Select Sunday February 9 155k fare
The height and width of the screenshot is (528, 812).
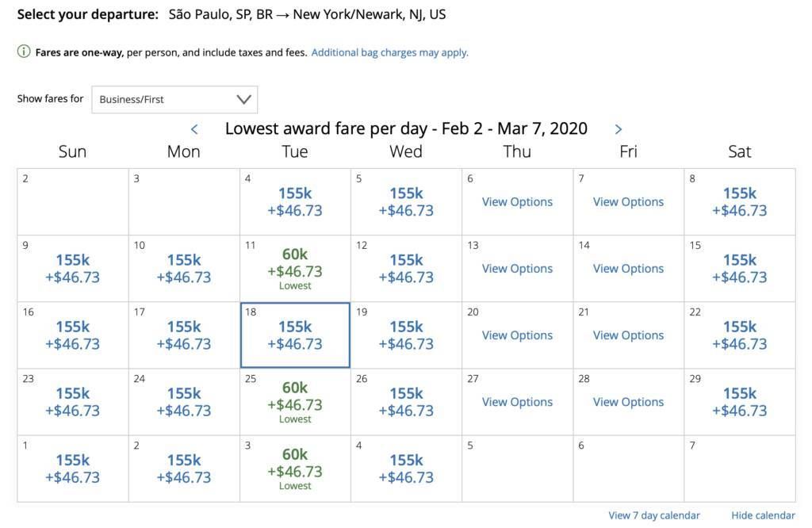coord(73,269)
